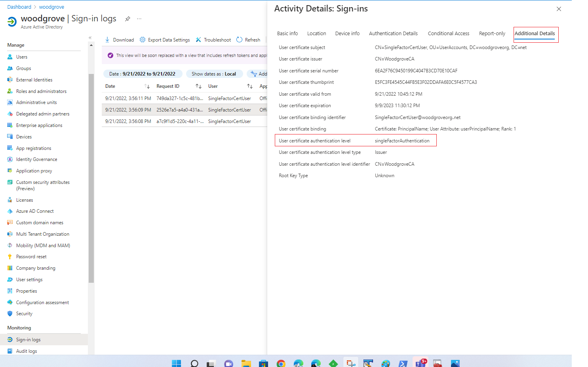Open Properties blade
Image resolution: width=588 pixels, height=367 pixels.
pos(27,291)
